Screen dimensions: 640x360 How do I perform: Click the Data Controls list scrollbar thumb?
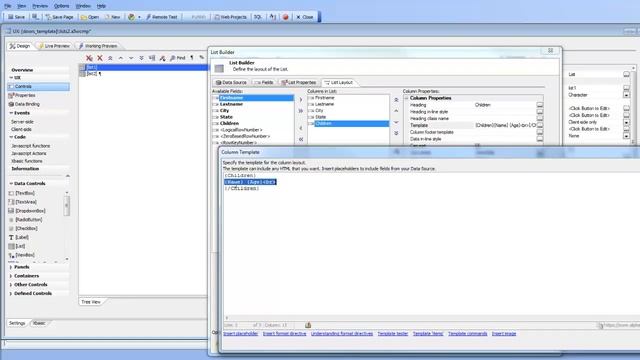(67, 206)
